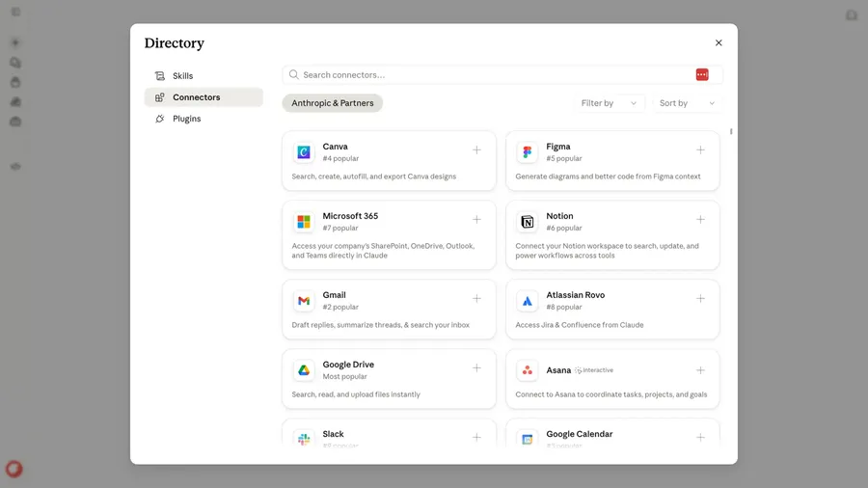This screenshot has width=868, height=488.
Task: Switch to the Skills section
Action: (x=203, y=76)
